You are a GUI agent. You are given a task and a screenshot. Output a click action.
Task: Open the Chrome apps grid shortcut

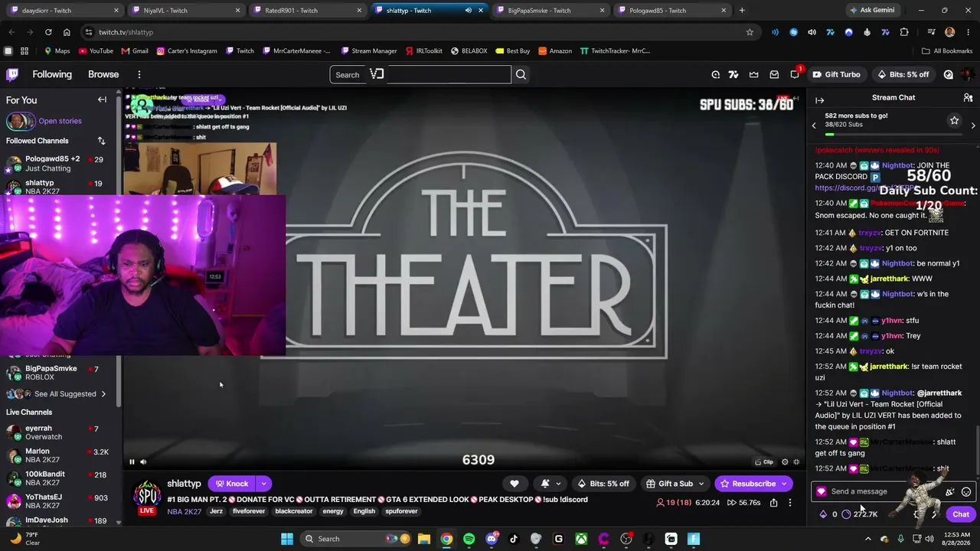tap(24, 51)
